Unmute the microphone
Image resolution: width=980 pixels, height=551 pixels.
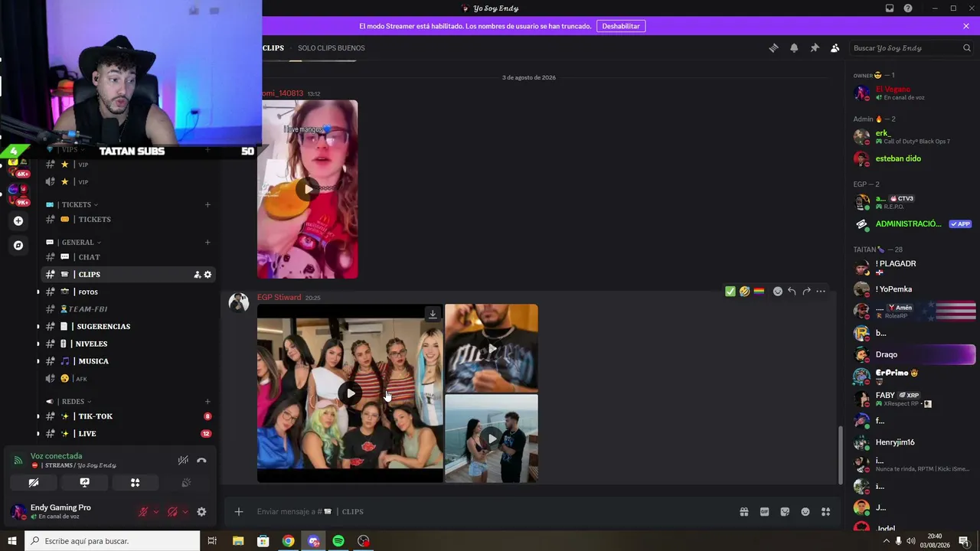143,512
